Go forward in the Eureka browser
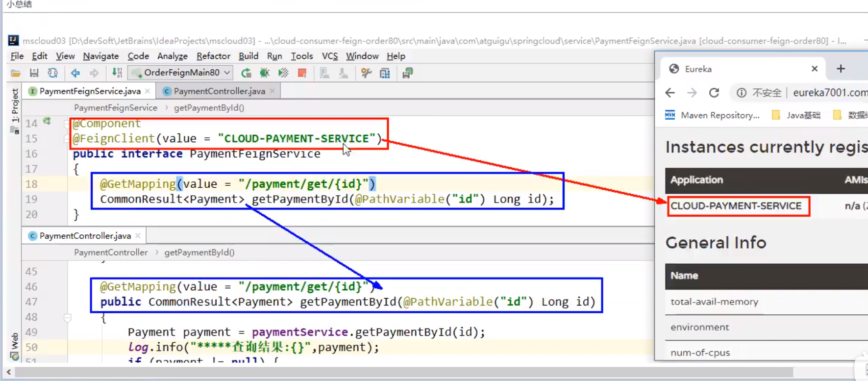Image resolution: width=868 pixels, height=381 pixels. pos(692,93)
